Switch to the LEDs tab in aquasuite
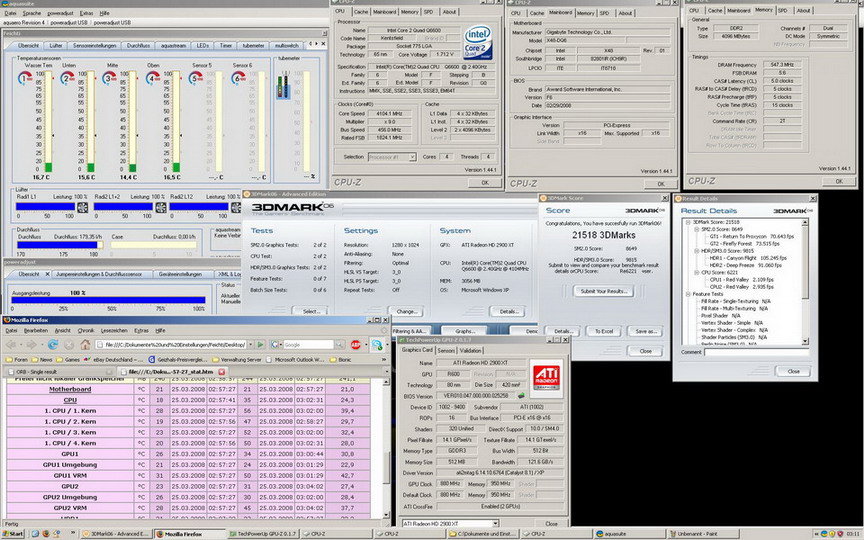Image resolution: width=864 pixels, height=540 pixels. click(203, 46)
